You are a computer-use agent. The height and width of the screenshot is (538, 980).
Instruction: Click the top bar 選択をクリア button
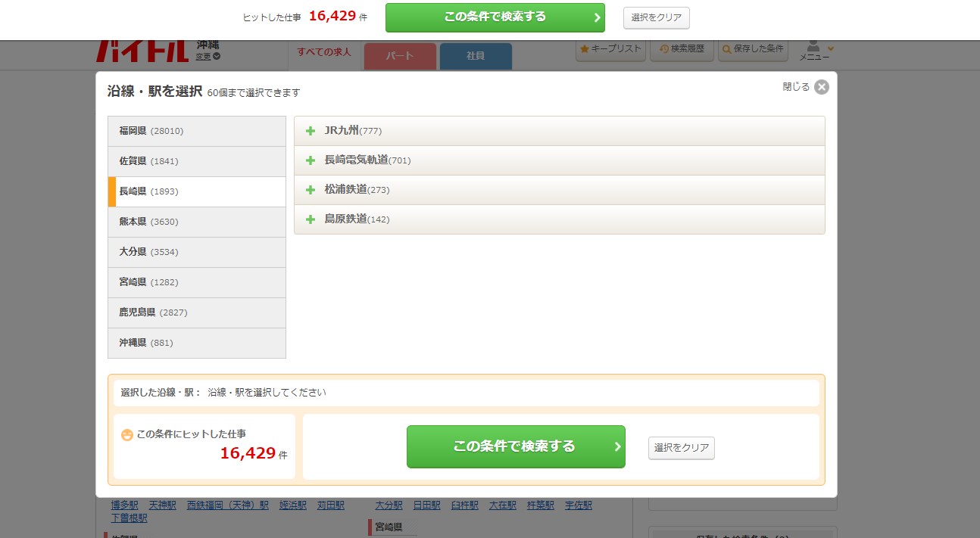pos(657,17)
